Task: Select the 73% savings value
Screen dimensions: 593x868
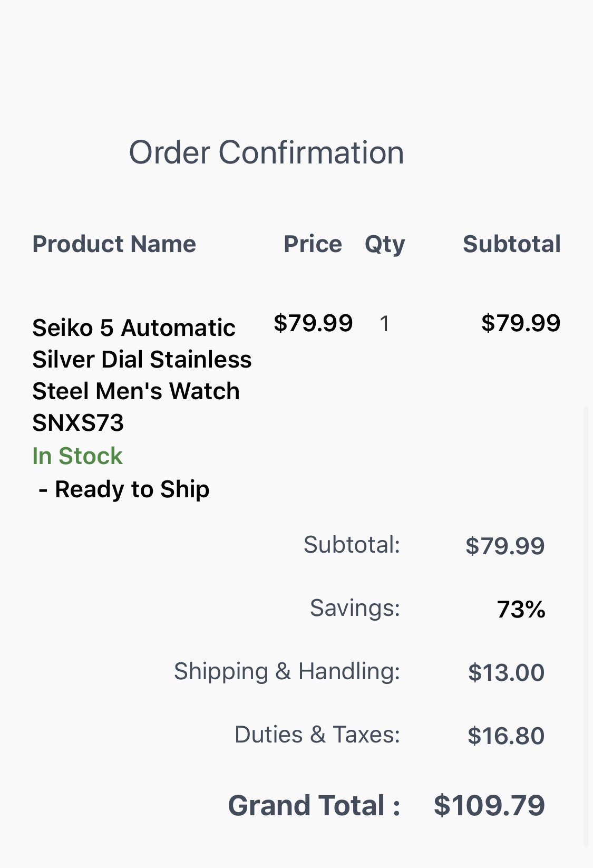Action: tap(521, 610)
